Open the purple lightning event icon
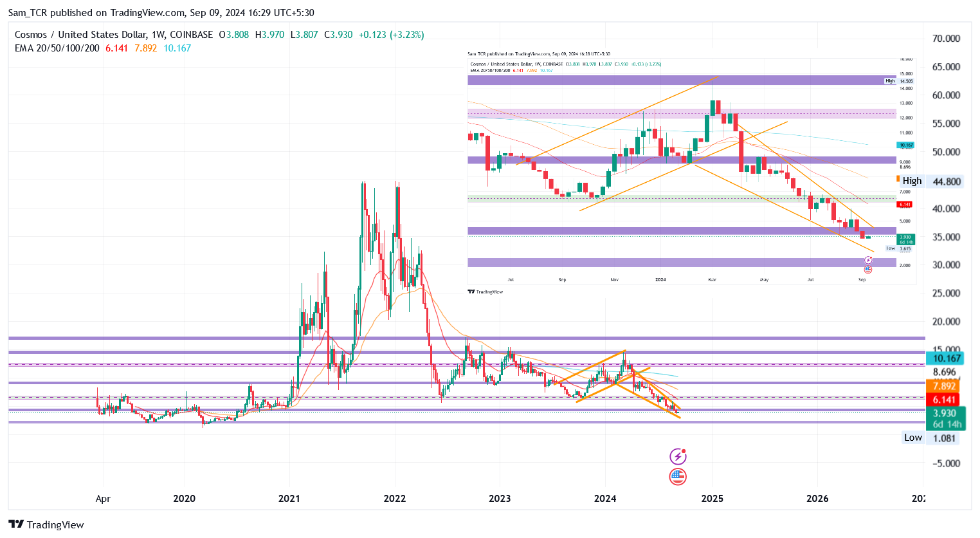Screen dimensions: 980x538 click(678, 456)
